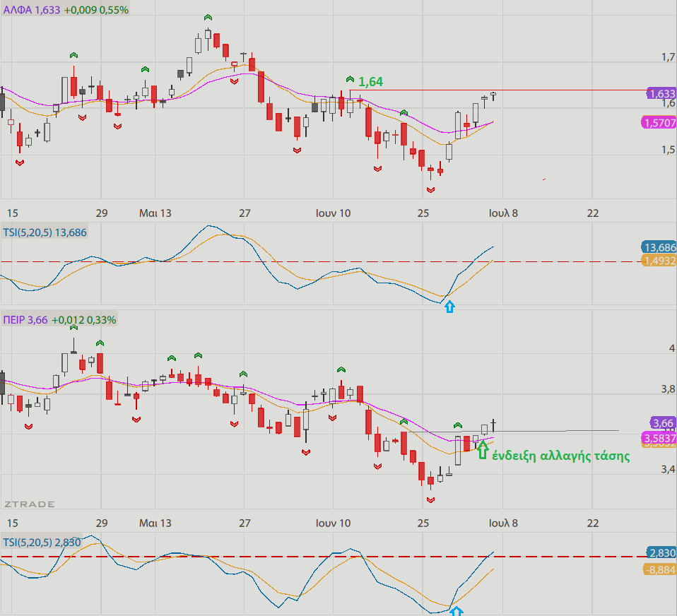Click the magenta 1,5707 moving average tag
677x616 pixels.
tap(659, 123)
